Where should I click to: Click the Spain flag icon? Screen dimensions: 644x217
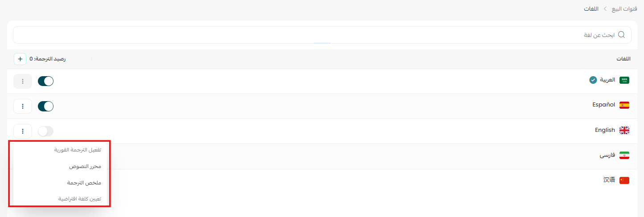624,105
